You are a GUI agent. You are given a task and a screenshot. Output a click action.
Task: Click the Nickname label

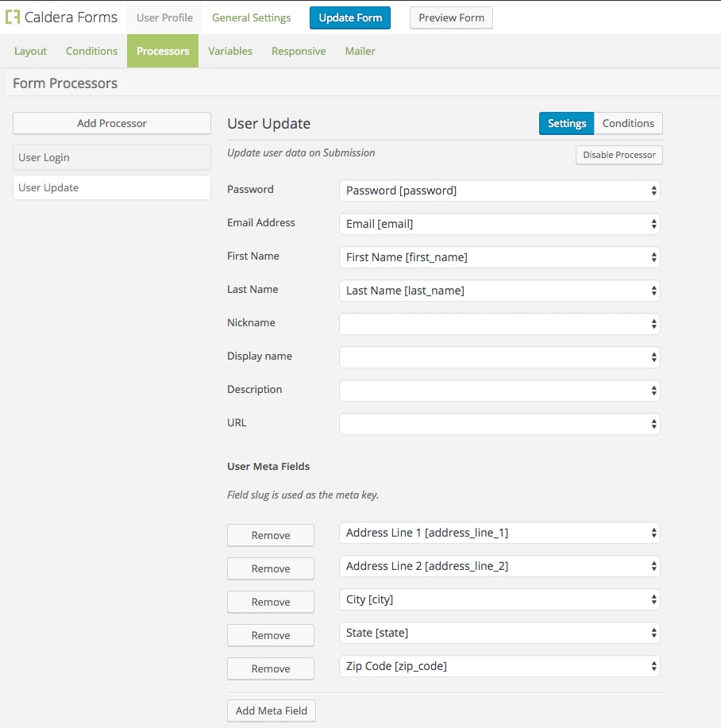click(x=251, y=322)
